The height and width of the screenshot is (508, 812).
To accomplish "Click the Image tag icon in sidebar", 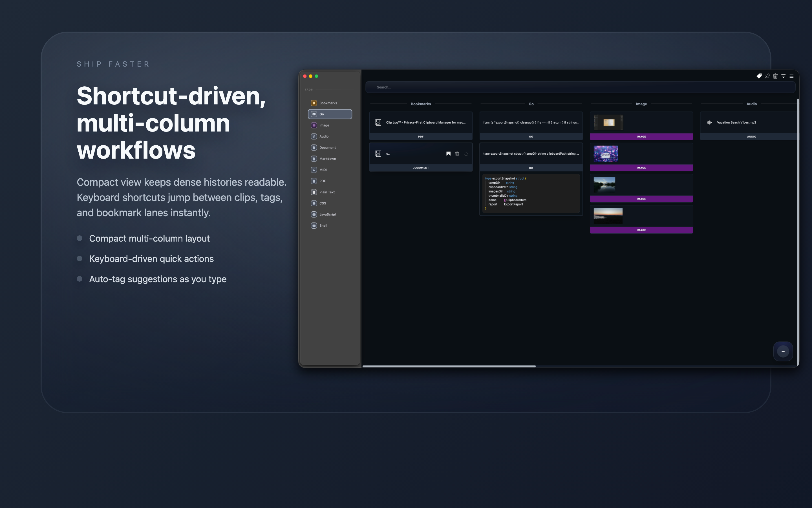I will [x=314, y=125].
